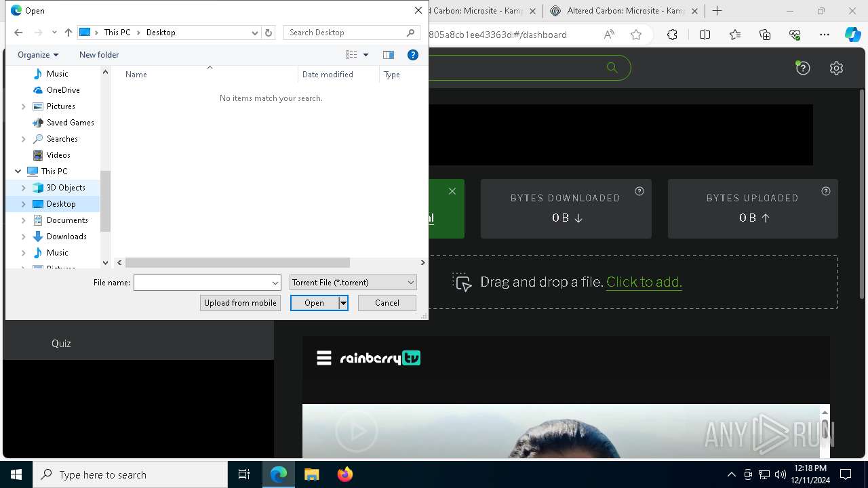Switch to second Altered Carbon Microsite tab
This screenshot has height=488, width=868.
coord(624,11)
